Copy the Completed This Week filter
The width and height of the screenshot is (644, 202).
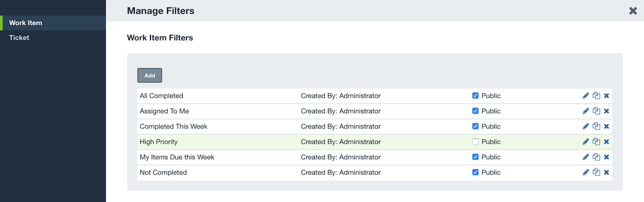[x=596, y=126]
